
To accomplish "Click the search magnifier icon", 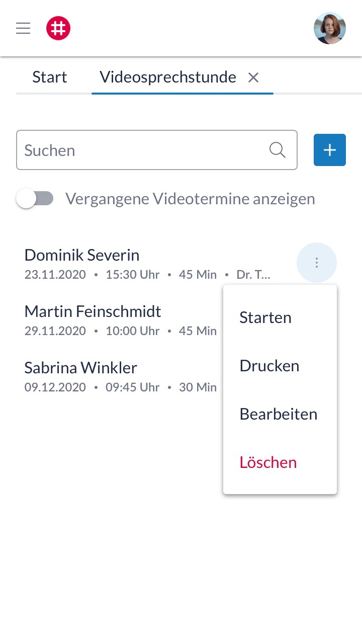I will (278, 150).
